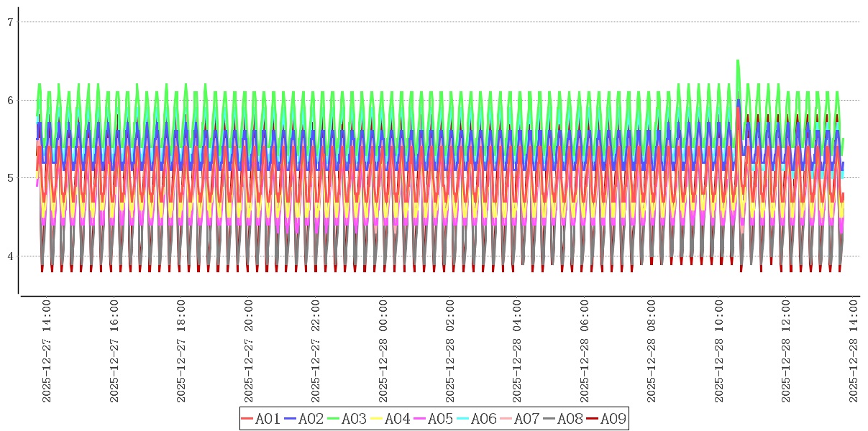The width and height of the screenshot is (868, 431).
Task: Select the 2025-12-28 00:00 time label
Action: [x=383, y=351]
